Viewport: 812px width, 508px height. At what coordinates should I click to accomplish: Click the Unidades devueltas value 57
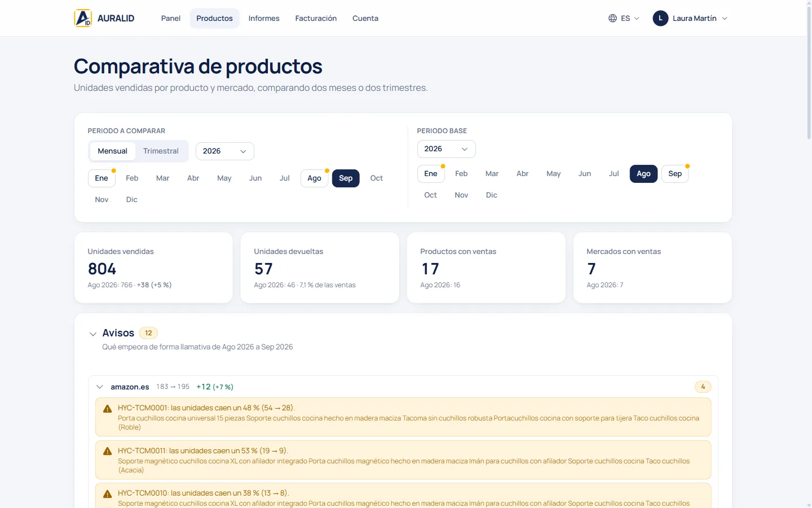(x=263, y=269)
